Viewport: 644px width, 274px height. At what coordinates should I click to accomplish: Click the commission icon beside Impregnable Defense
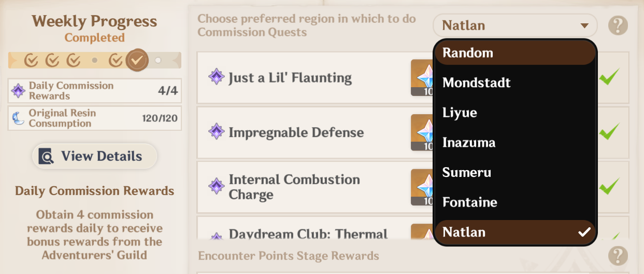coord(216,132)
